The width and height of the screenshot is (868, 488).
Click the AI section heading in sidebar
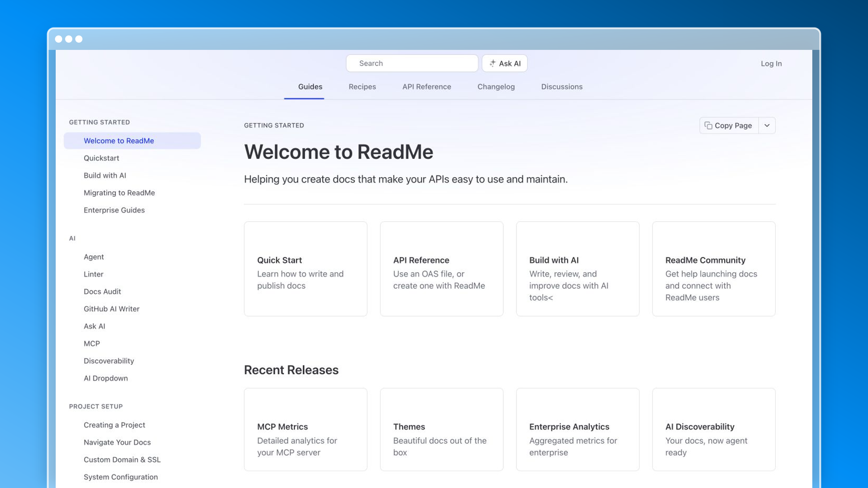pyautogui.click(x=72, y=238)
